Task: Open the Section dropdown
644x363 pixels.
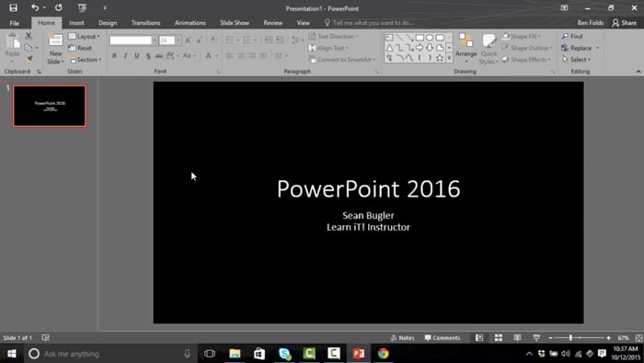Action: [x=85, y=60]
